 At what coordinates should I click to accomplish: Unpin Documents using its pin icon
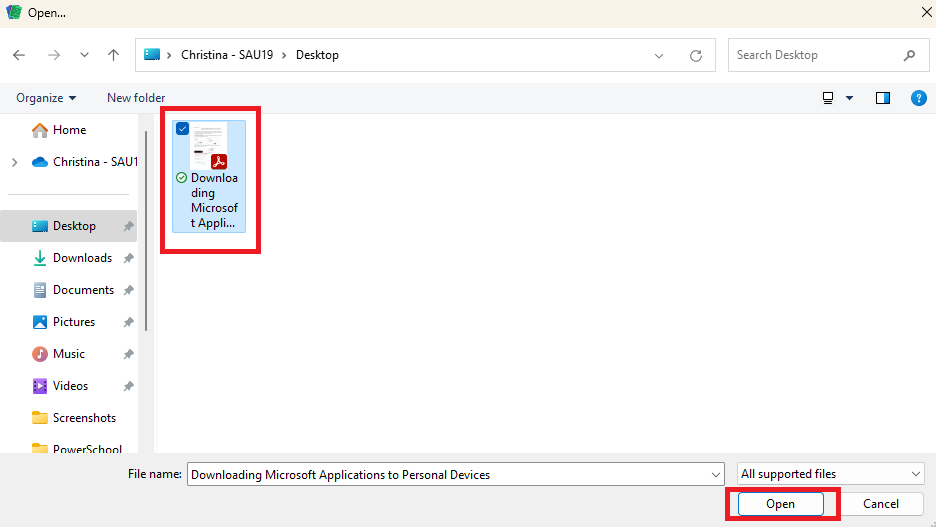pos(128,290)
